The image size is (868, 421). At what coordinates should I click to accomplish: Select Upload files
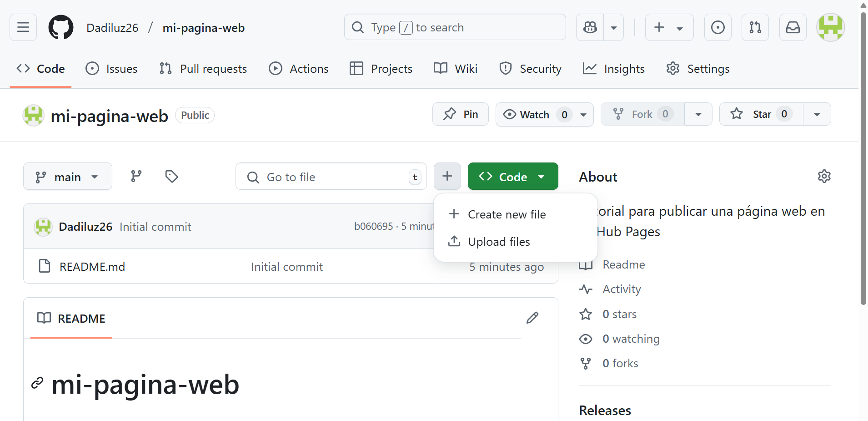click(x=516, y=242)
